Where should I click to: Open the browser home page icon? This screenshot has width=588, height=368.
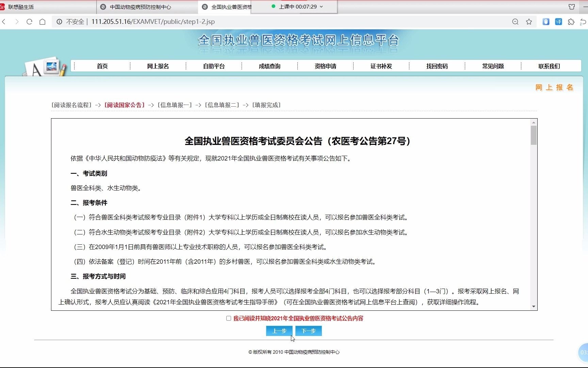42,22
